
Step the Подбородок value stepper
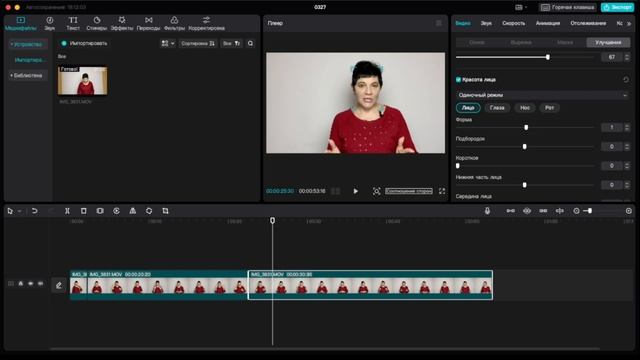pyautogui.click(x=627, y=147)
